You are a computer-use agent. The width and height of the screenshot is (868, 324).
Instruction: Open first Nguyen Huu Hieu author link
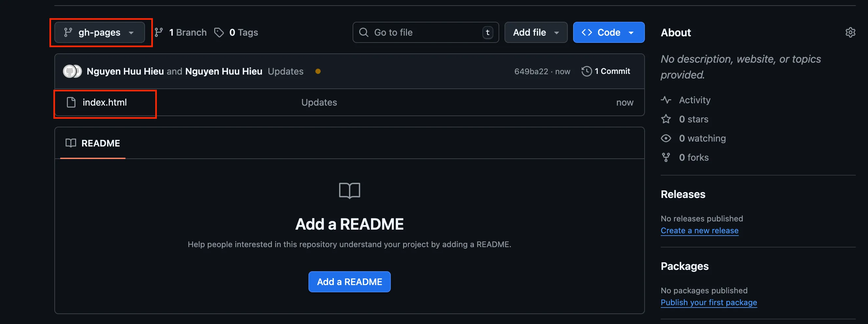pos(125,71)
